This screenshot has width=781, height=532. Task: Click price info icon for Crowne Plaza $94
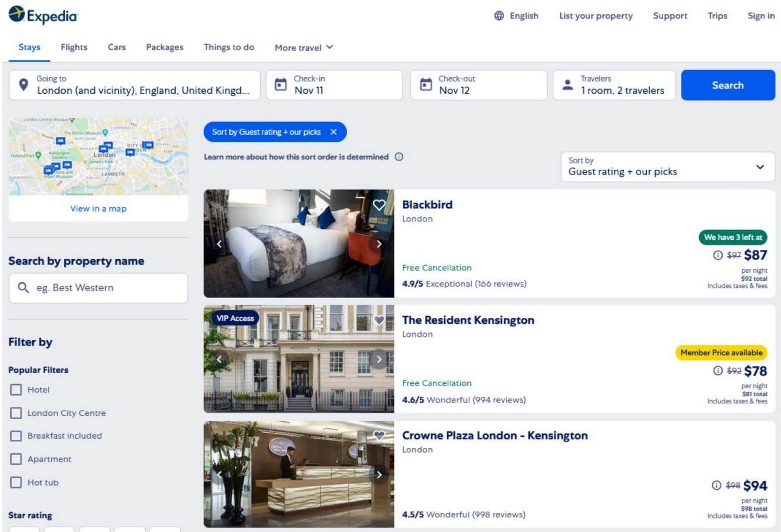pos(716,486)
